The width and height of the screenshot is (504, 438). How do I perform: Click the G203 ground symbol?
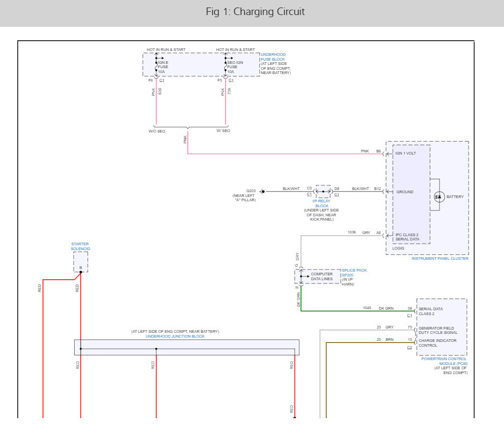tap(262, 192)
